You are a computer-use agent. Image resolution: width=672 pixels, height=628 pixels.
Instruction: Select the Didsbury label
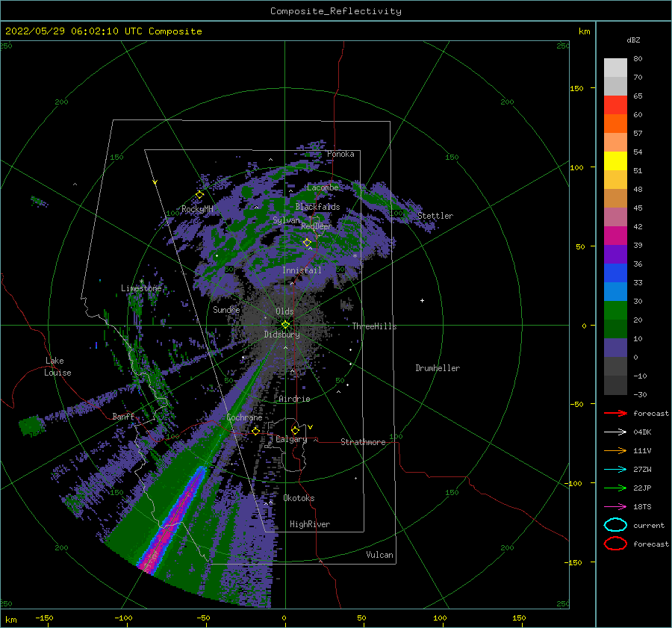tap(282, 335)
